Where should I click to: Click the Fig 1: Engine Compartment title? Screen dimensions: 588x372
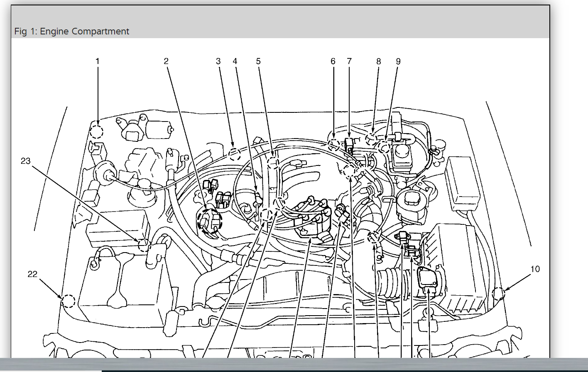(72, 32)
